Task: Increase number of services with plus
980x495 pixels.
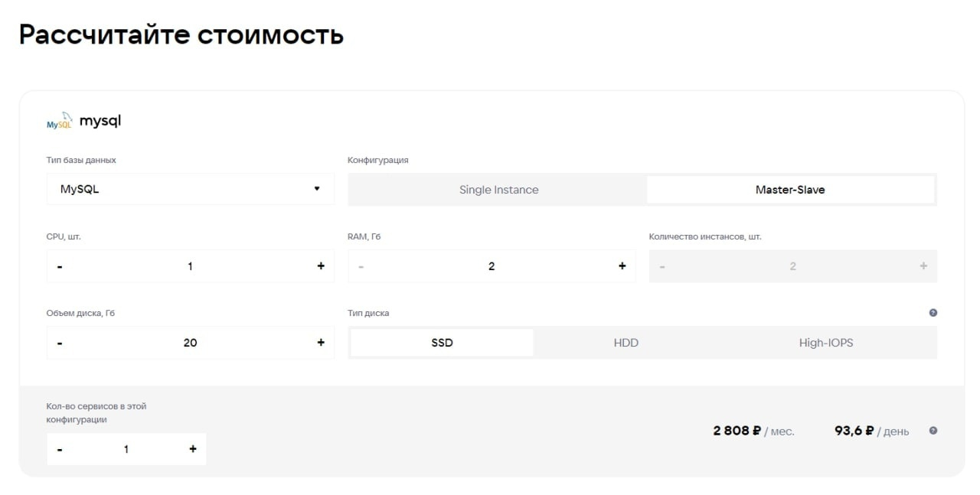Action: pos(193,449)
